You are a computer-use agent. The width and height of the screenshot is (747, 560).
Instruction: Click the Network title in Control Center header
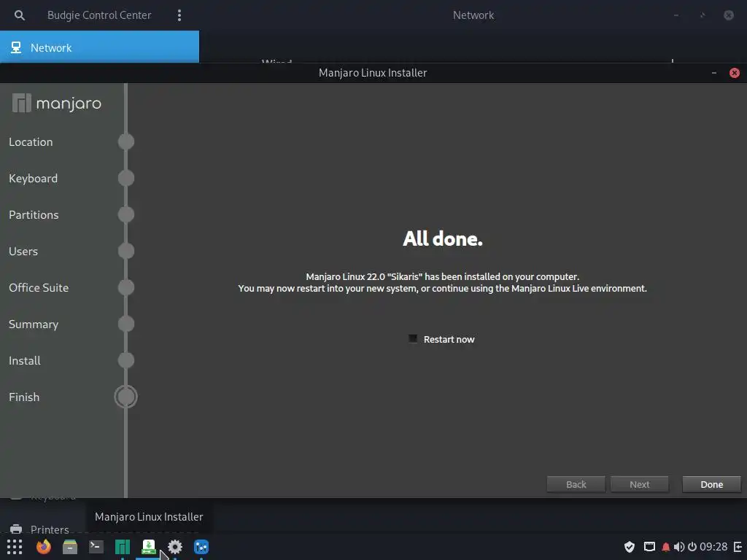point(473,15)
